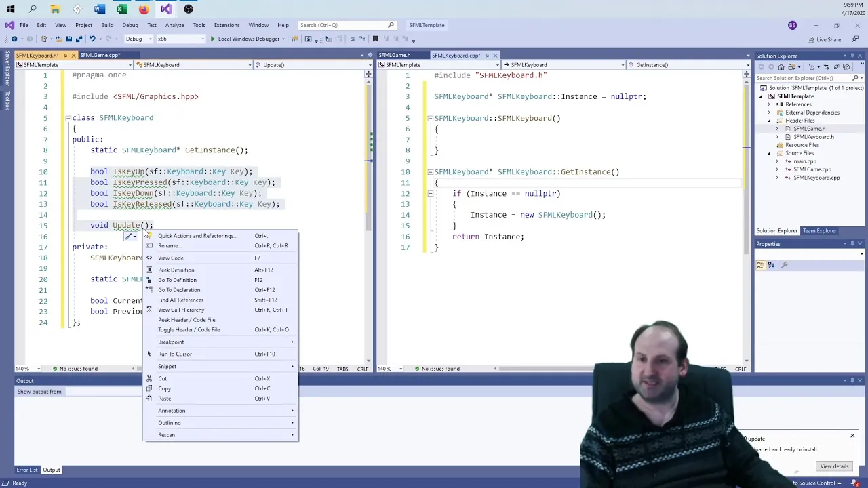
Task: Open the Update() member dropdown
Action: [313, 65]
